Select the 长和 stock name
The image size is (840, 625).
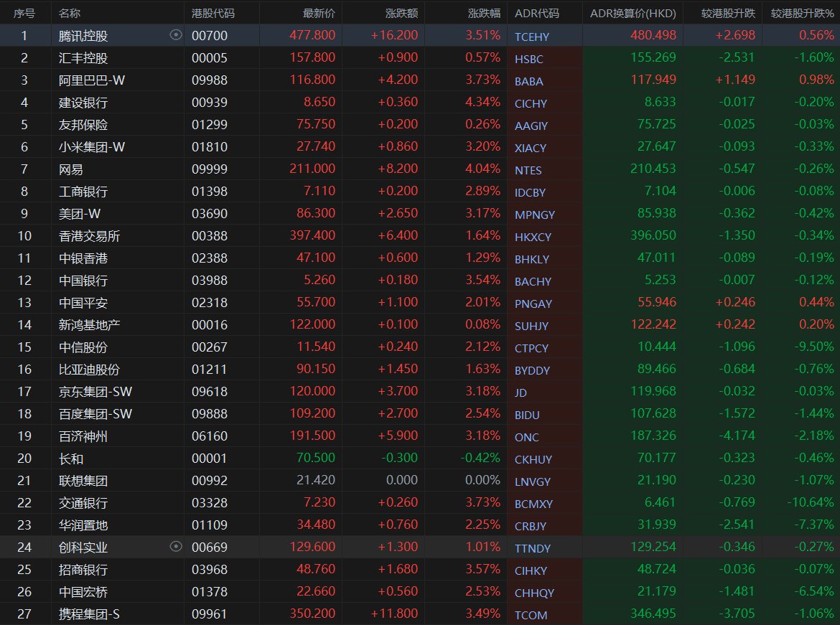pyautogui.click(x=70, y=459)
